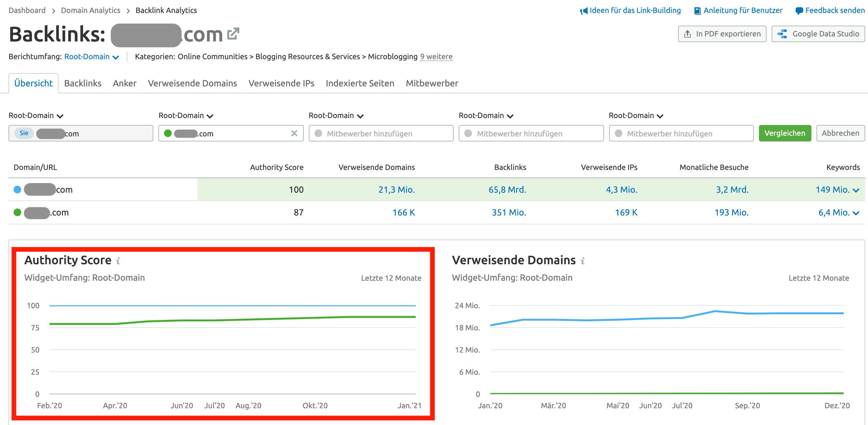
Task: Click Monatliche Besuche column header
Action: click(x=714, y=167)
